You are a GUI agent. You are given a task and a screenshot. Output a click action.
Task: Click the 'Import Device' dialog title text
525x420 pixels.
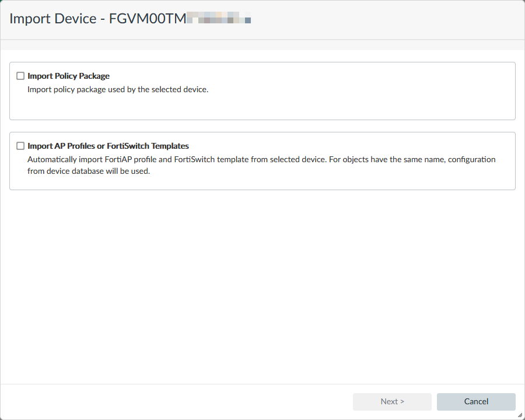(x=52, y=19)
